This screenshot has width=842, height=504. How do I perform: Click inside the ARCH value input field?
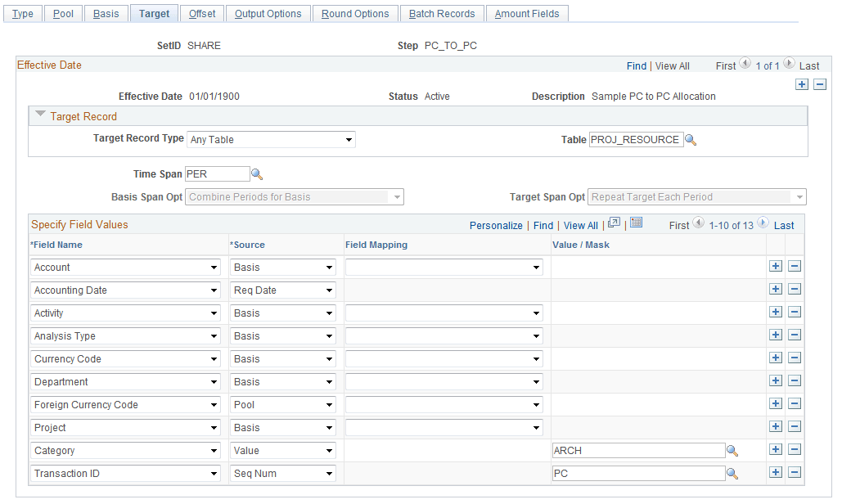pyautogui.click(x=638, y=450)
